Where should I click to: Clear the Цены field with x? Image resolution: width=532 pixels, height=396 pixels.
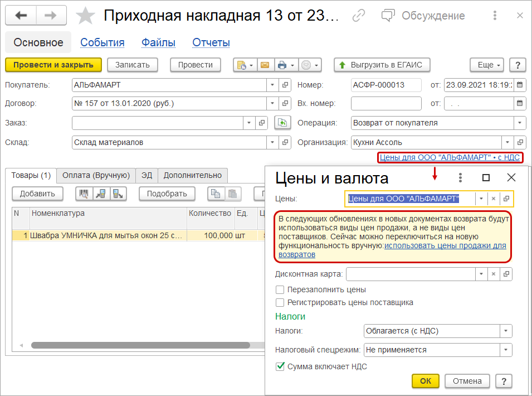click(494, 199)
